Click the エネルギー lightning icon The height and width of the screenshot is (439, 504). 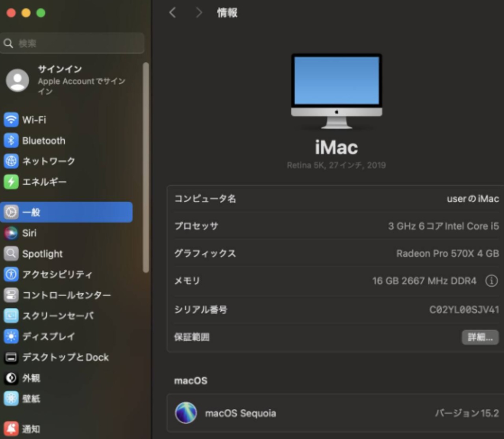[x=11, y=182]
